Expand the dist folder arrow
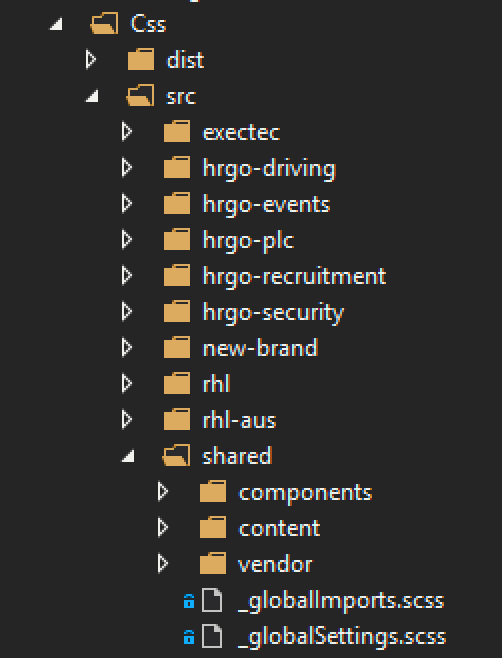The image size is (502, 658). pos(91,59)
